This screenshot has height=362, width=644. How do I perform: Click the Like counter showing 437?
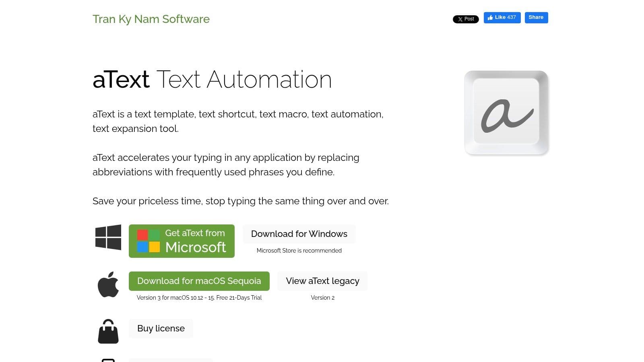pyautogui.click(x=512, y=17)
